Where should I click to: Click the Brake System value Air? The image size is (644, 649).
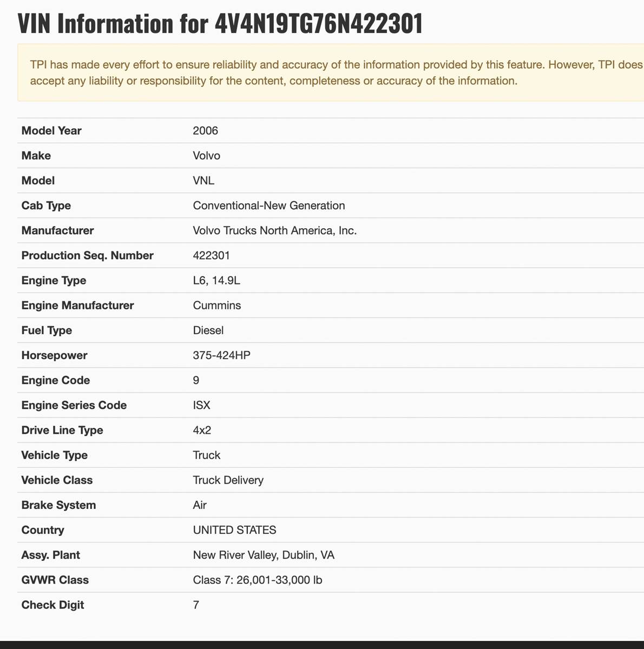[200, 505]
